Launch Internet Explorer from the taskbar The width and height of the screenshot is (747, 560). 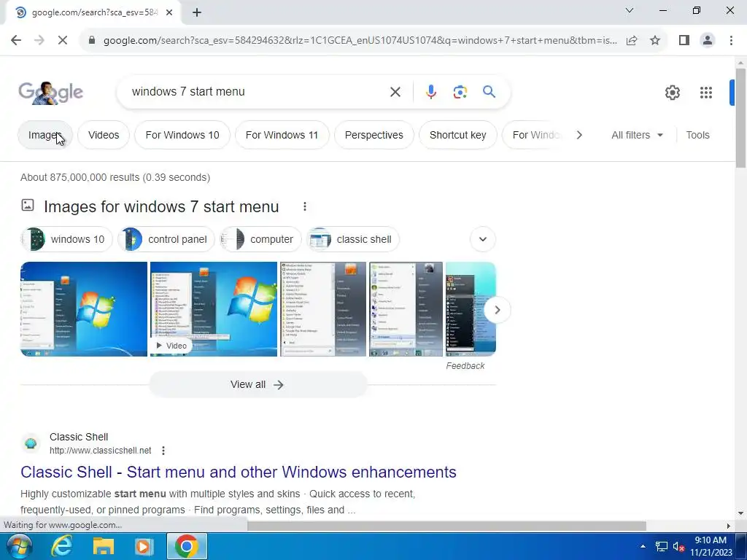click(61, 546)
